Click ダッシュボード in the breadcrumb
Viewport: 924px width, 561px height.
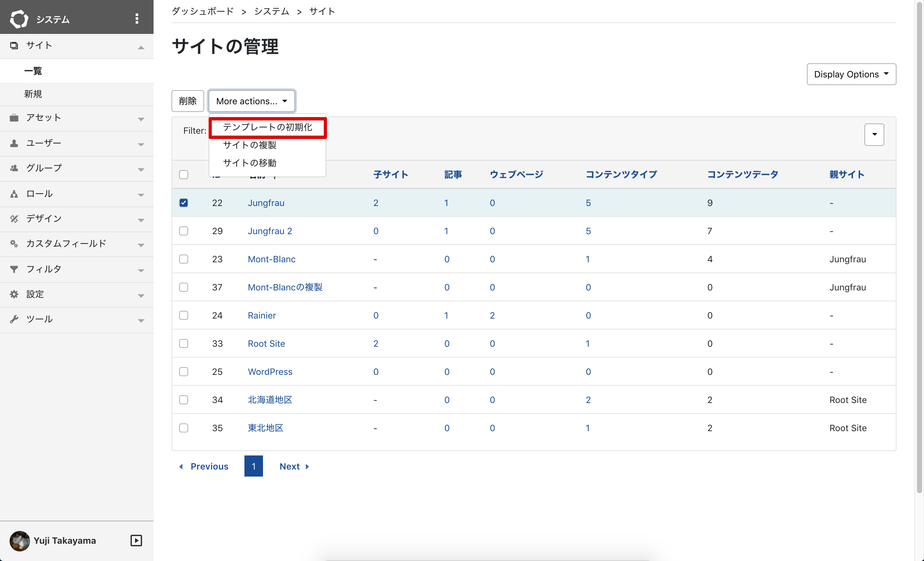203,11
